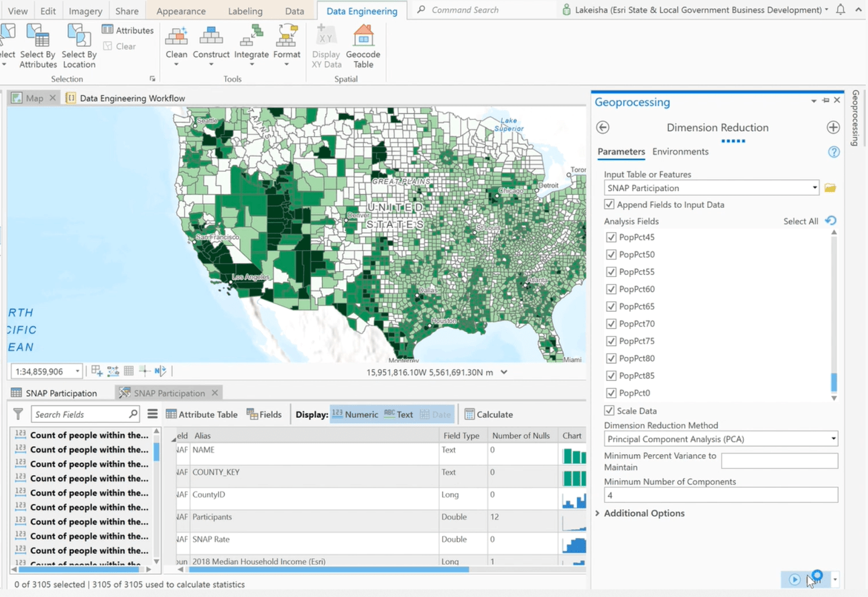The image size is (868, 597).
Task: Open the Dimension Reduction Method dropdown
Action: 832,439
